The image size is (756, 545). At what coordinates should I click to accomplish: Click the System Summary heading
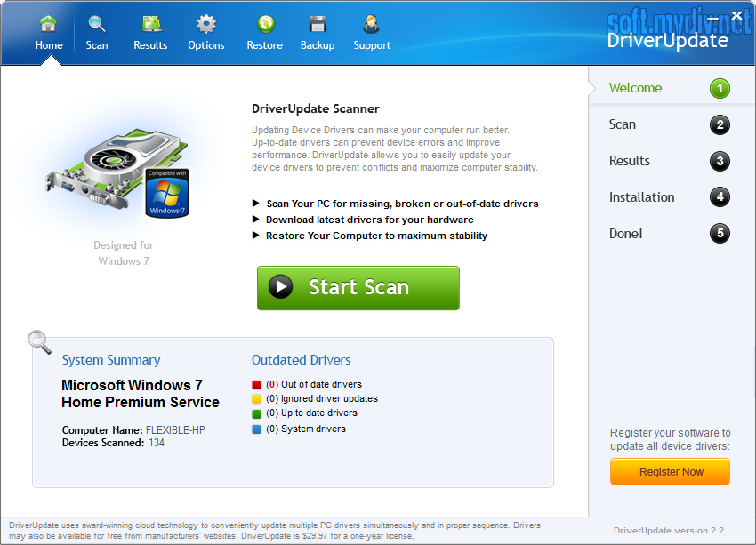click(111, 360)
